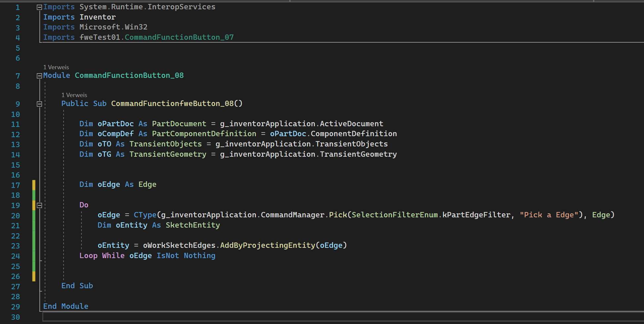Click the kPartEdgeFilter enum member
The height and width of the screenshot is (324, 644).
(476, 215)
